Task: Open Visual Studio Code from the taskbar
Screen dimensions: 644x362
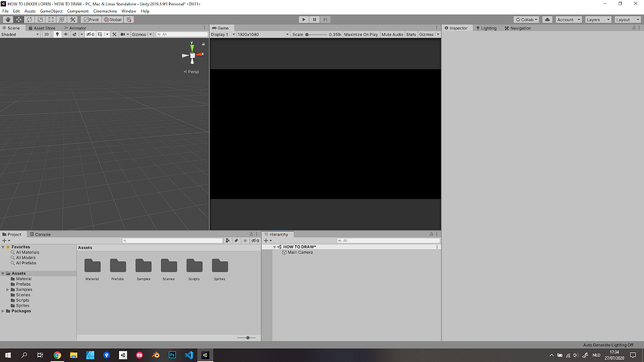Action: [189, 355]
